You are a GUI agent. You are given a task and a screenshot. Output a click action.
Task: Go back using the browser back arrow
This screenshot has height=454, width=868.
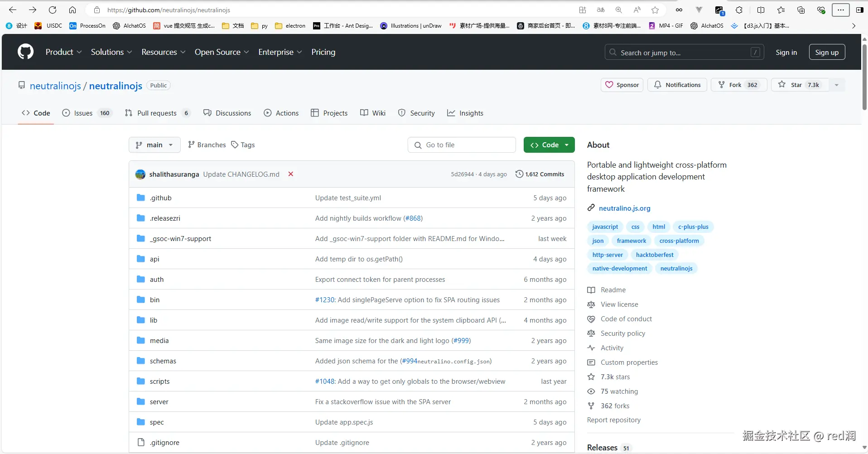(x=13, y=10)
